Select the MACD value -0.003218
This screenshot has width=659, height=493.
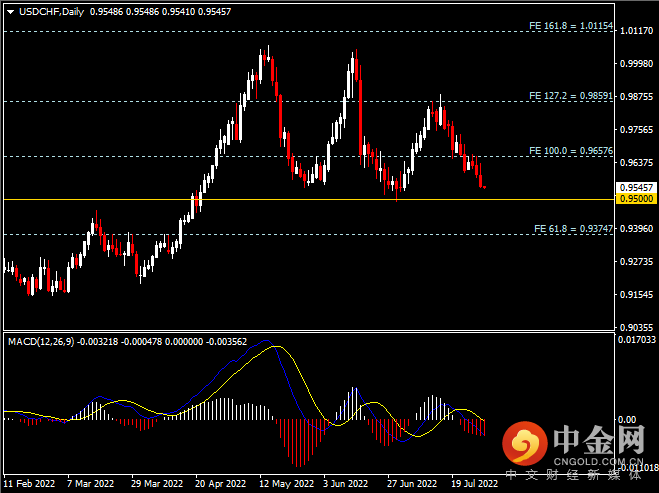coord(98,342)
